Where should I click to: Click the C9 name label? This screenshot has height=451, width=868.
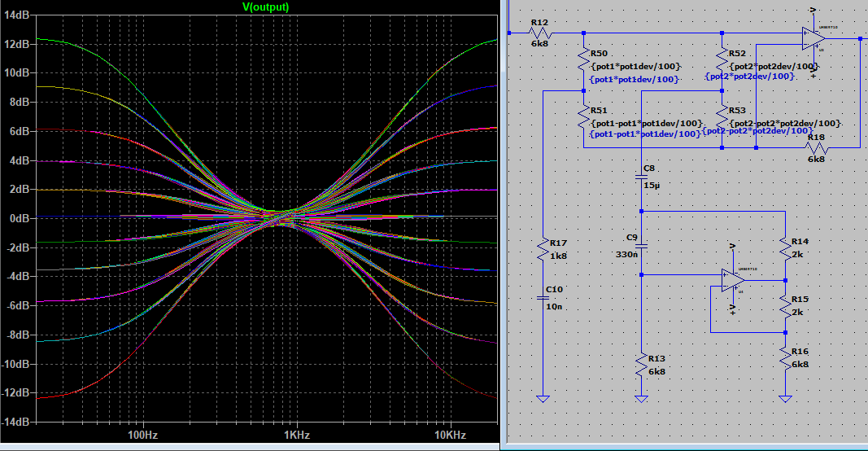[632, 237]
